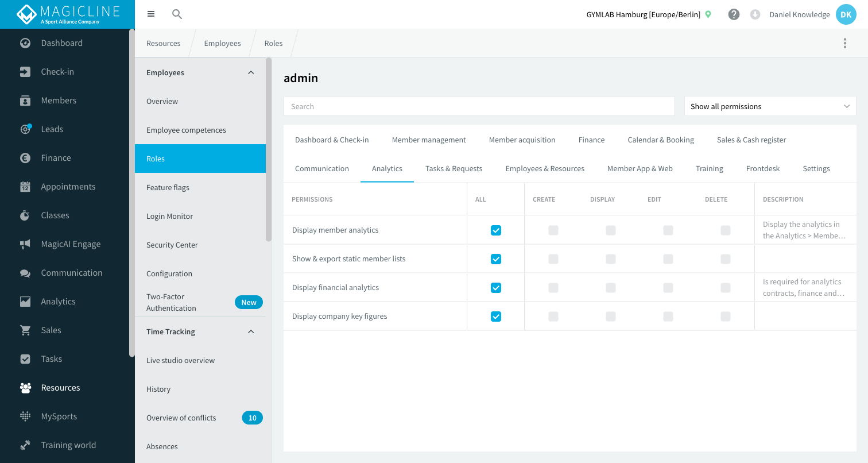Click the Training world dumbbell icon
868x463 pixels.
click(25, 445)
